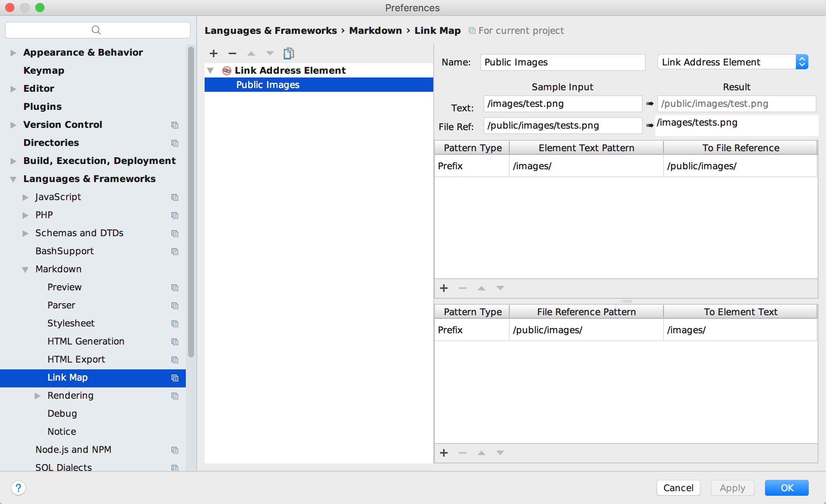
Task: Add a new link map entry with plus icon
Action: tap(213, 53)
